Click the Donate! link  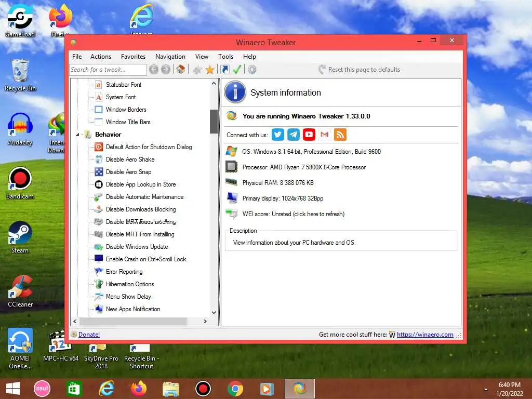coord(89,335)
